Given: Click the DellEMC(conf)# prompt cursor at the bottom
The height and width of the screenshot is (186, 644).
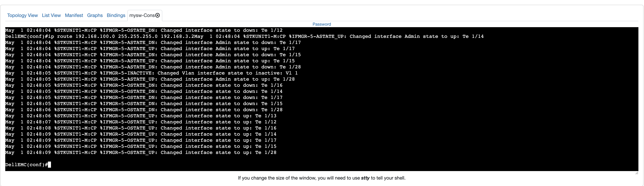Looking at the screenshot, I should click(49, 165).
